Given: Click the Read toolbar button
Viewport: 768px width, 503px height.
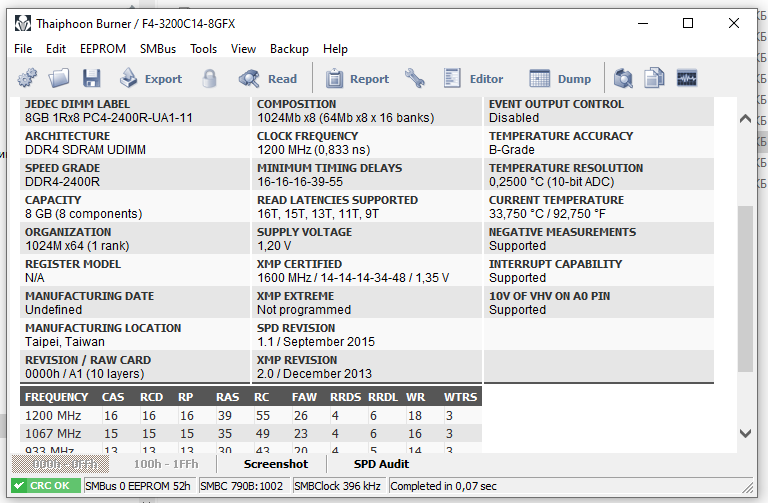Looking at the screenshot, I should [268, 78].
